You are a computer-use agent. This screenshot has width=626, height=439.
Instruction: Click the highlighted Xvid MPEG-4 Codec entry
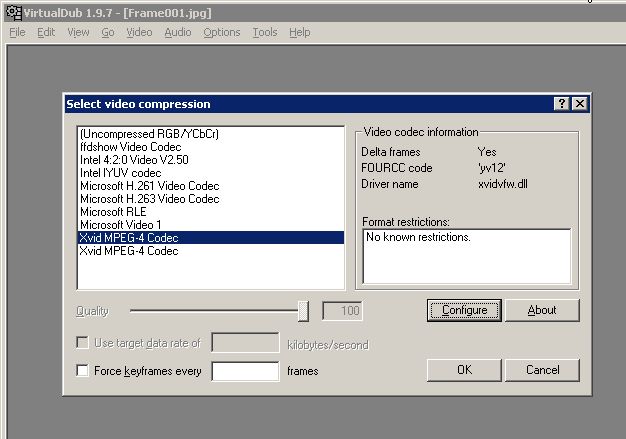[211, 237]
